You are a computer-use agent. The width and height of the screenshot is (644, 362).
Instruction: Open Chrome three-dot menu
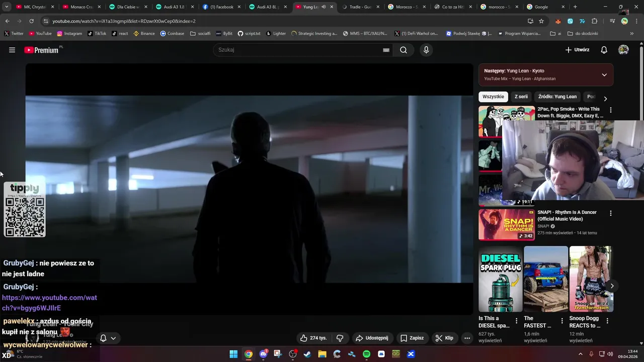click(636, 21)
